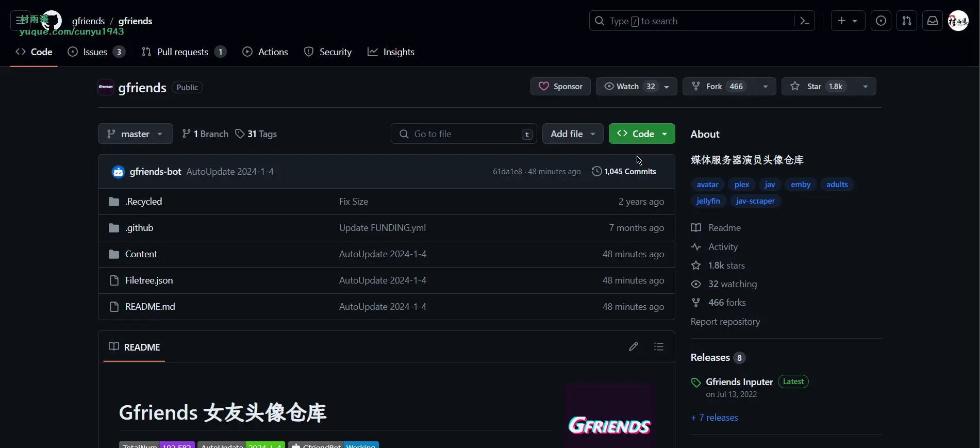The width and height of the screenshot is (980, 448).
Task: Select the adults topic tag
Action: [837, 185]
